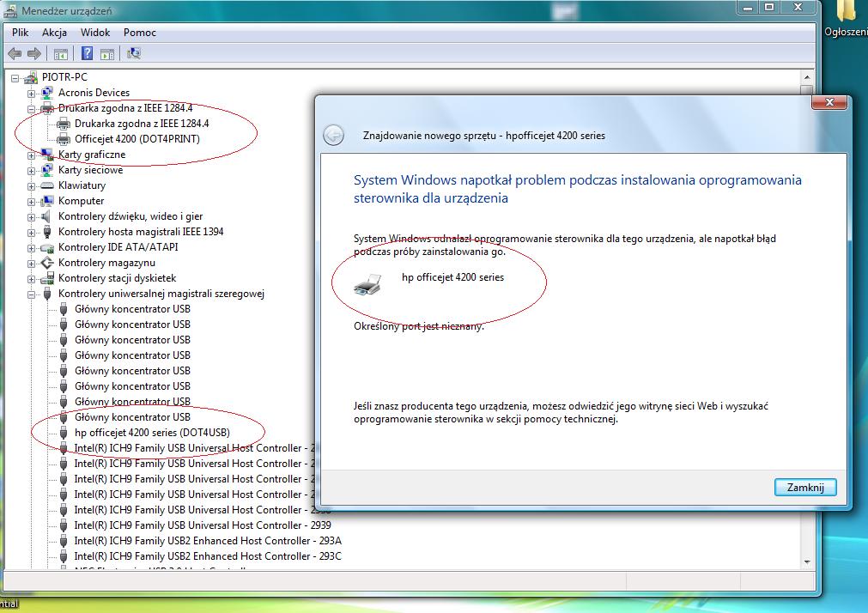The width and height of the screenshot is (868, 613).
Task: Collapse Drukarka zgodna z IEEE 1284.4 category
Action: click(32, 109)
